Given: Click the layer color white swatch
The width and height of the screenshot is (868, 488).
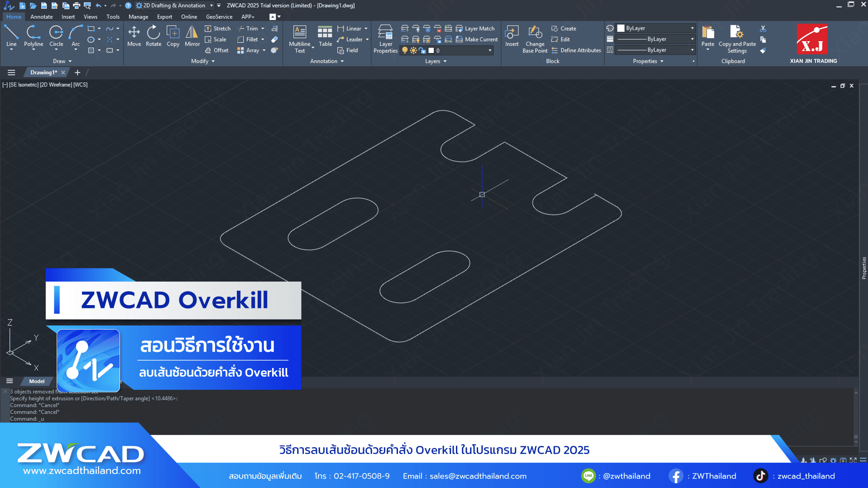Looking at the screenshot, I should [431, 50].
